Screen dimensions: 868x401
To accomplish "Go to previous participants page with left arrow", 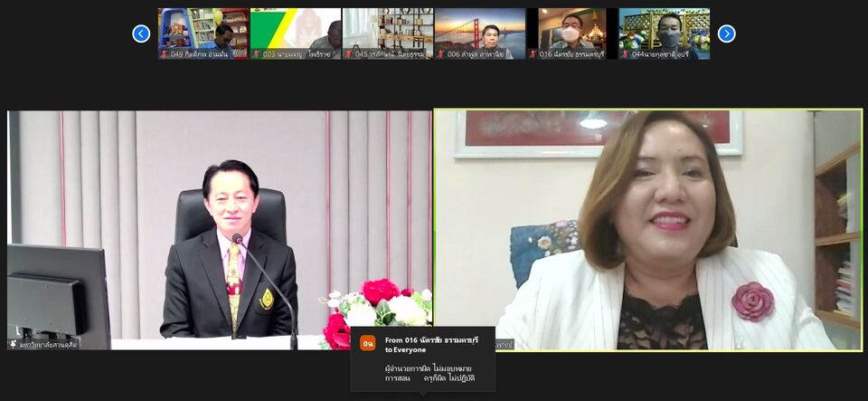I will [141, 33].
